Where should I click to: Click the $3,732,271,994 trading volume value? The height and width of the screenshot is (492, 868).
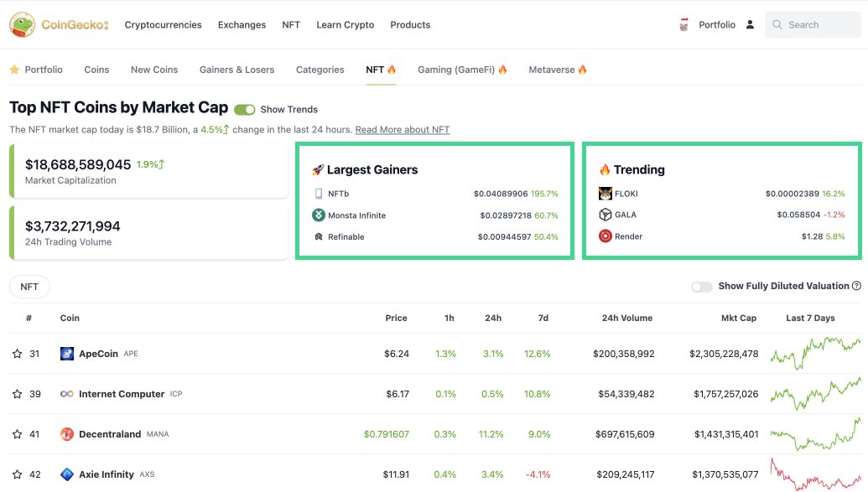click(72, 226)
